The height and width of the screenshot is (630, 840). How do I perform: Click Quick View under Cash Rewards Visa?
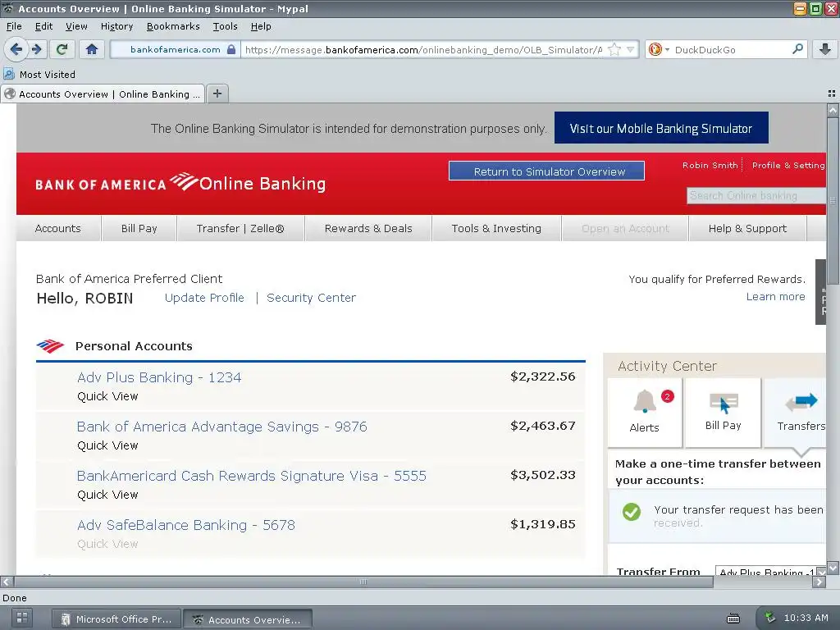click(x=107, y=495)
